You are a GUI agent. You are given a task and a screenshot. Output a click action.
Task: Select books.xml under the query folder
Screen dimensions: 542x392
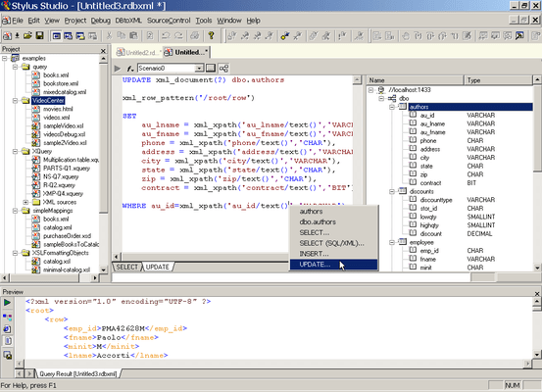pos(56,75)
